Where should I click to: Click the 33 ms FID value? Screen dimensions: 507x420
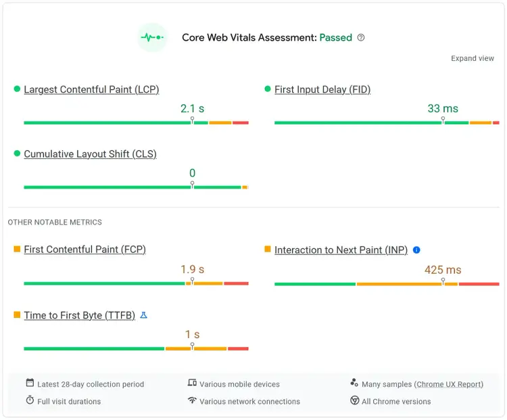(443, 108)
